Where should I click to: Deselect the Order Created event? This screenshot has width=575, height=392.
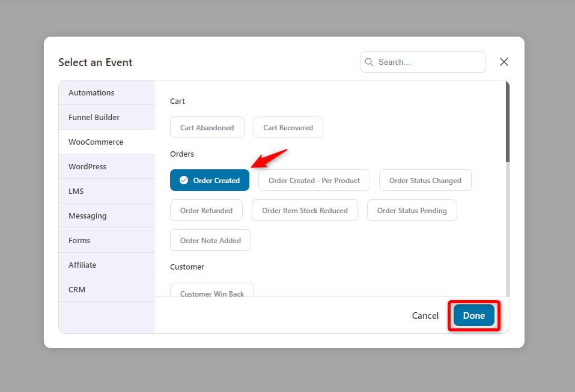click(x=209, y=180)
